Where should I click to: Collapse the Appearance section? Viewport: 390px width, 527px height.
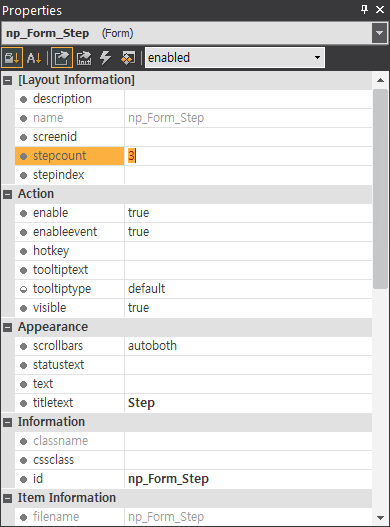7,327
